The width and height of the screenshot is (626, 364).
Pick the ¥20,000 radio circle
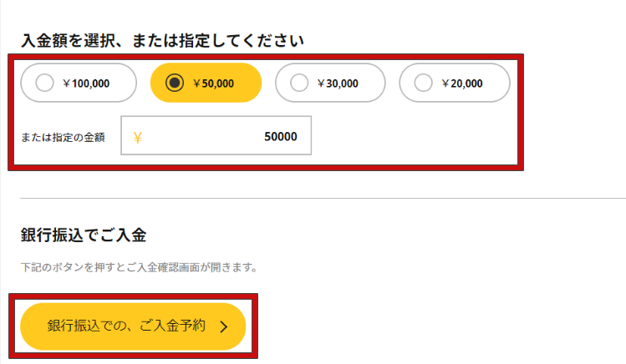click(x=424, y=83)
